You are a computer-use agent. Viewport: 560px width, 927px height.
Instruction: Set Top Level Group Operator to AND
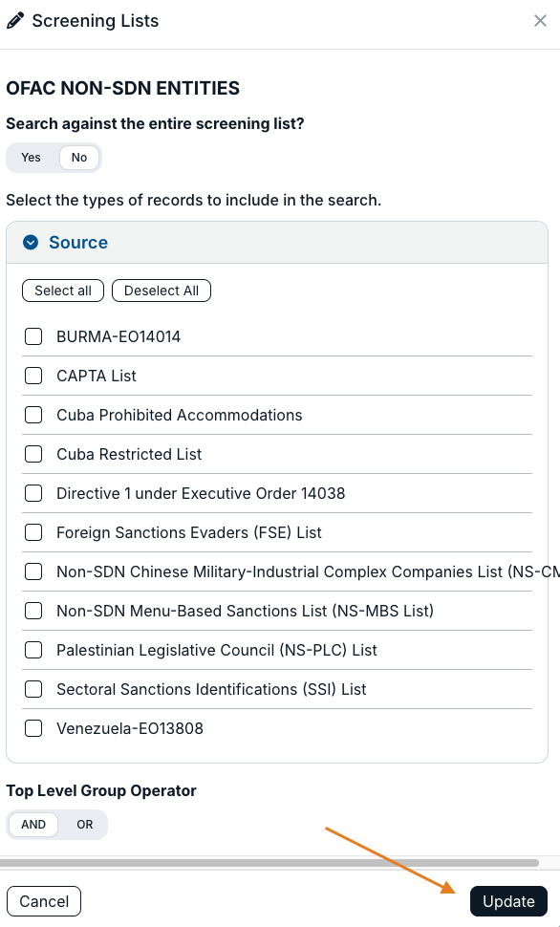click(x=33, y=825)
